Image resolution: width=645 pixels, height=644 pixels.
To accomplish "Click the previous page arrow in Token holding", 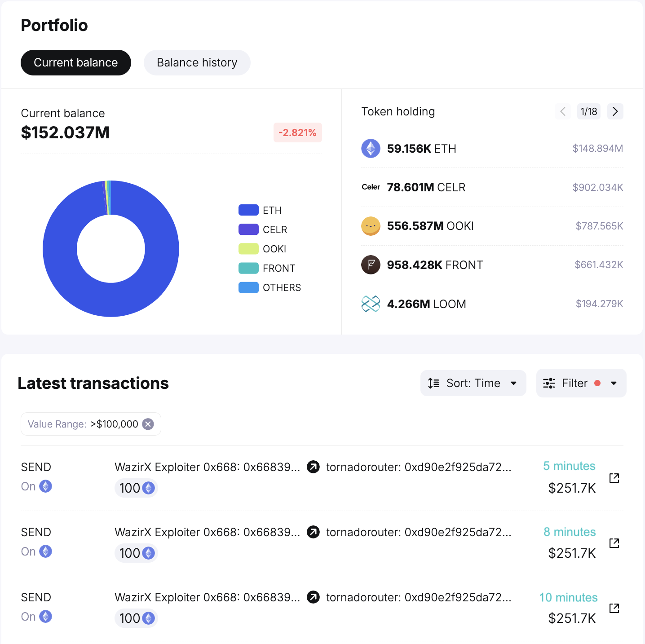I will click(x=562, y=111).
